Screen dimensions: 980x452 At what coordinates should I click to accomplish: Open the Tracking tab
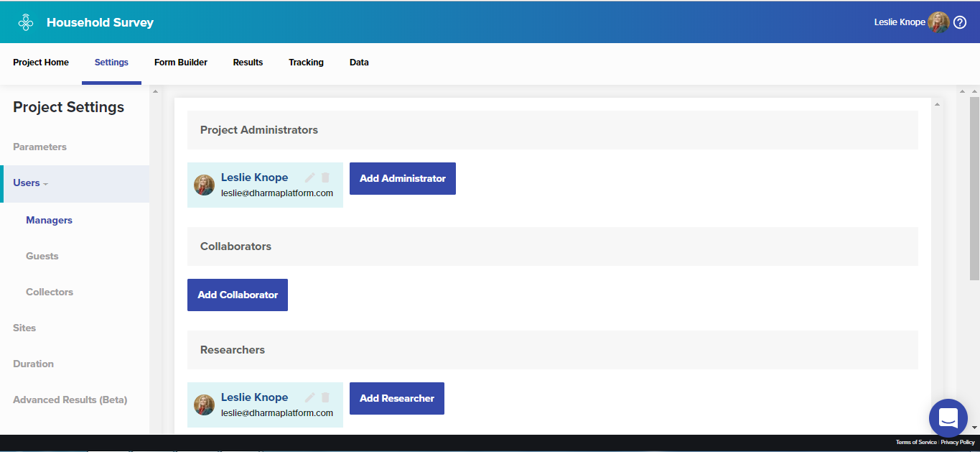tap(306, 63)
